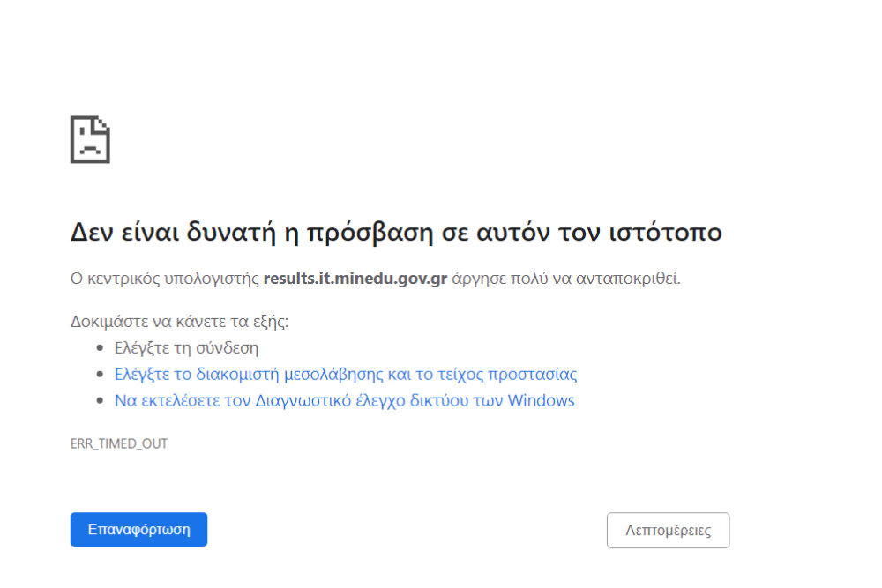Image resolution: width=882 pixels, height=588 pixels.
Task: Open the Λεπτομέρειες details button
Action: tap(668, 530)
